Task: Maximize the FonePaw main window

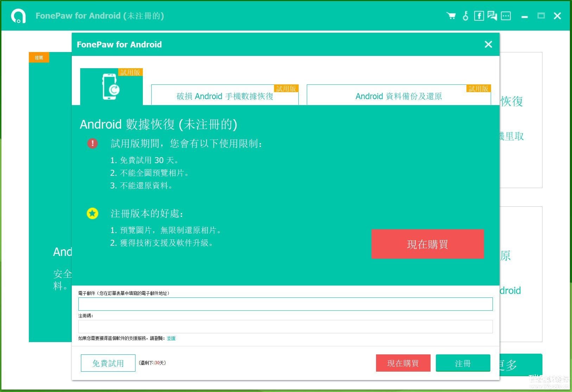Action: click(x=541, y=16)
